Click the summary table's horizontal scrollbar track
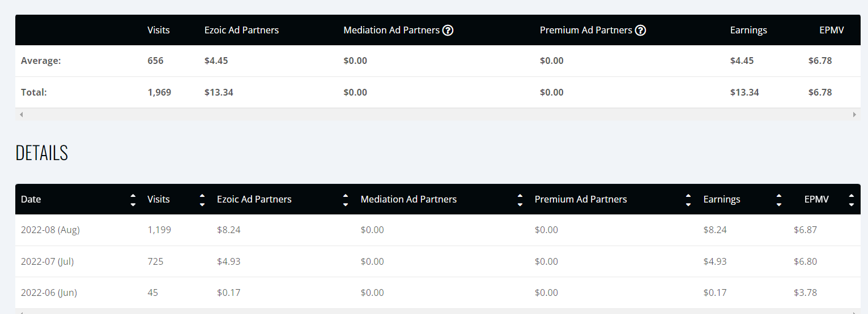This screenshot has width=868, height=314. tap(438, 114)
